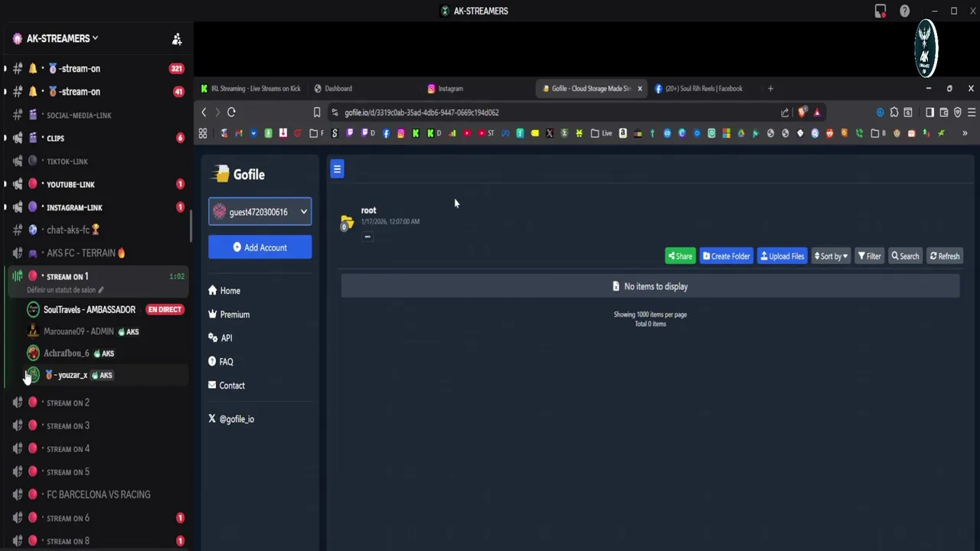Open the Contact link in Gofile sidebar
The width and height of the screenshot is (980, 551).
227,386
